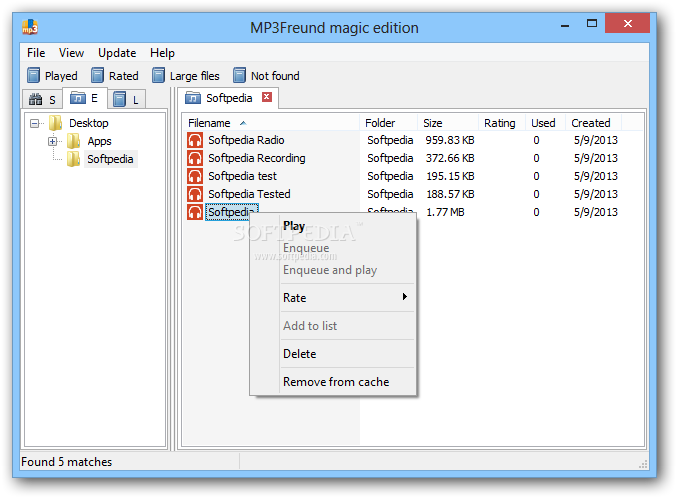Maximize the MP3Freund window

pos(592,23)
